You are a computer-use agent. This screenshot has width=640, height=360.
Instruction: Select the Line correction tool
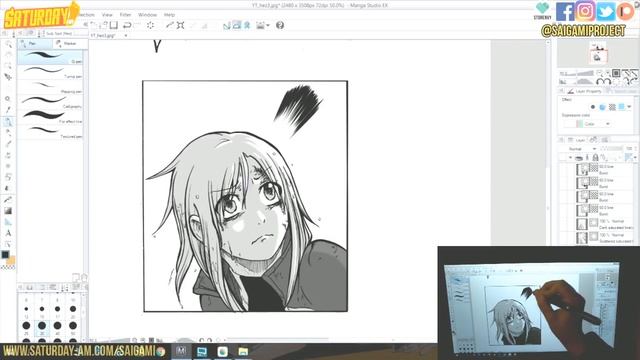(8, 244)
